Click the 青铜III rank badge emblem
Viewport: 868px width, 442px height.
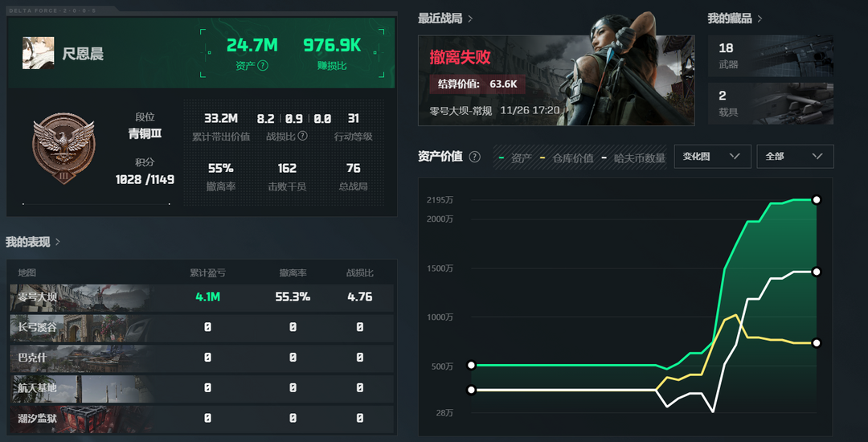(63, 147)
